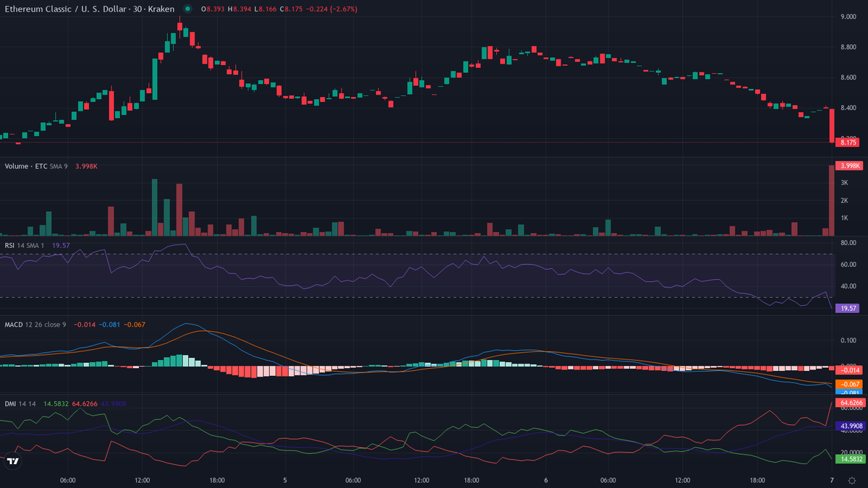Click the green market status dot
Image resolution: width=868 pixels, height=488 pixels.
click(188, 9)
